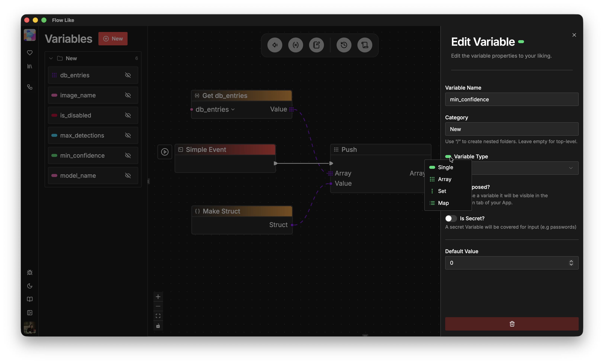Increase Default Value with the stepper arrows
The width and height of the screenshot is (604, 364).
click(571, 263)
